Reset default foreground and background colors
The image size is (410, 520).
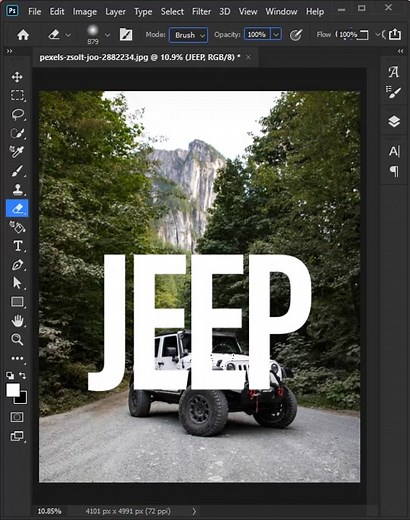click(x=10, y=376)
